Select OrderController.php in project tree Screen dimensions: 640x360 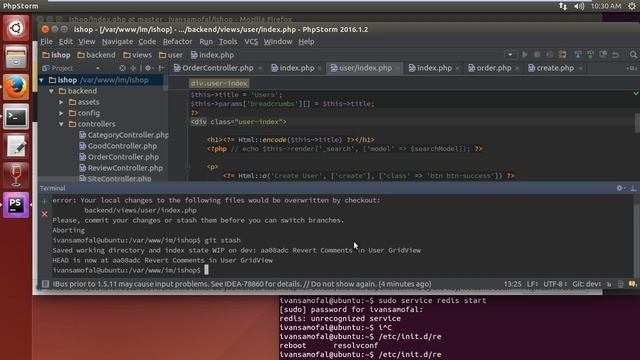[119, 157]
